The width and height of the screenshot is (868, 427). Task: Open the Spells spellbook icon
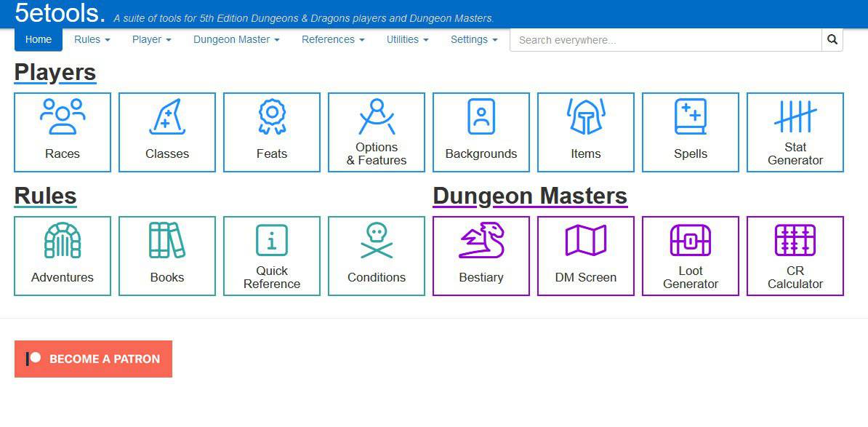click(x=691, y=117)
